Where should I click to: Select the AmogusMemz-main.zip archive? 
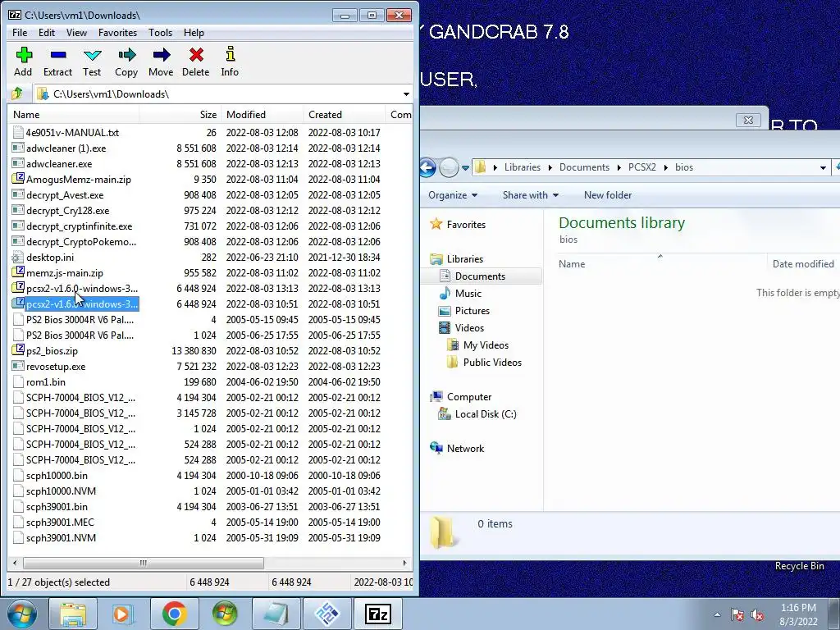pyautogui.click(x=78, y=180)
